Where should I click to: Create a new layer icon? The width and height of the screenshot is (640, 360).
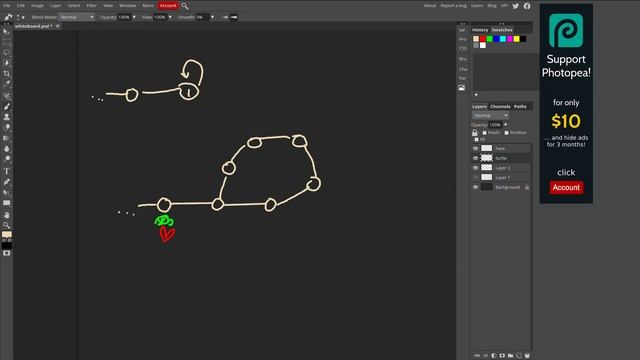tap(519, 356)
